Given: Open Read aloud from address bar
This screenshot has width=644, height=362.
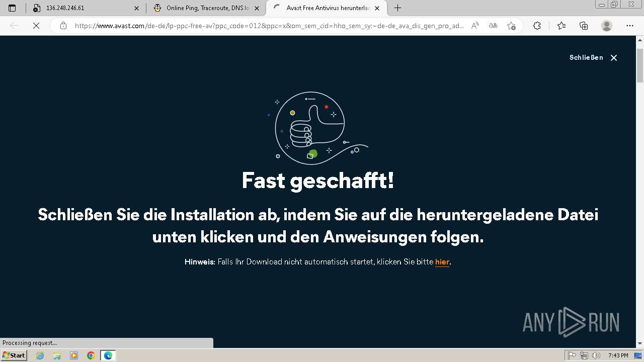Looking at the screenshot, I should point(475,26).
